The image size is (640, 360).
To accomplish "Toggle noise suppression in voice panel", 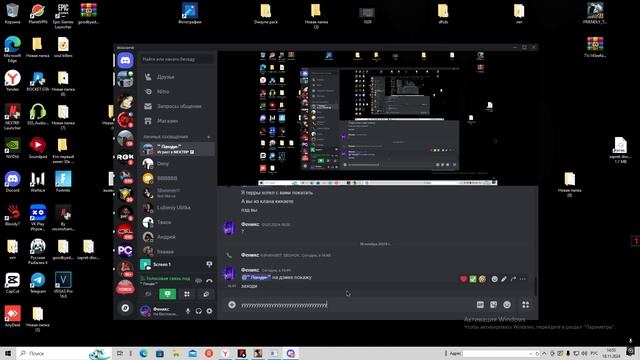I will coord(198,280).
